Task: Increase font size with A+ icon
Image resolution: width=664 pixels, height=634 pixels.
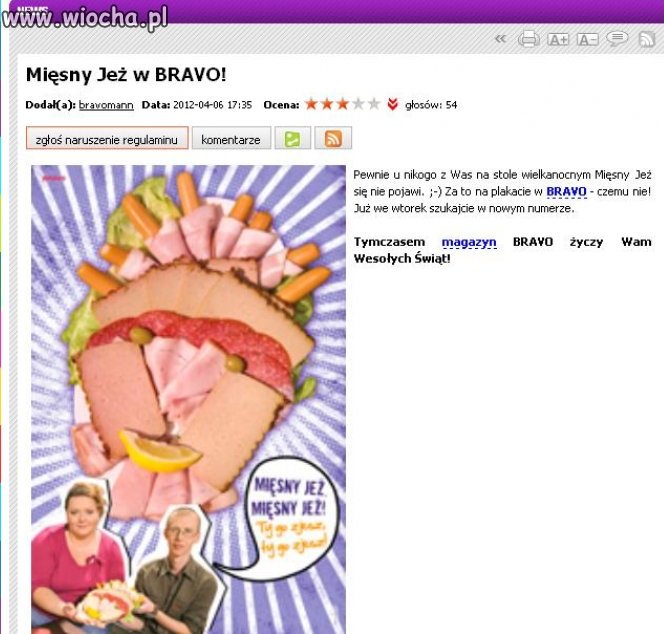Action: point(558,39)
